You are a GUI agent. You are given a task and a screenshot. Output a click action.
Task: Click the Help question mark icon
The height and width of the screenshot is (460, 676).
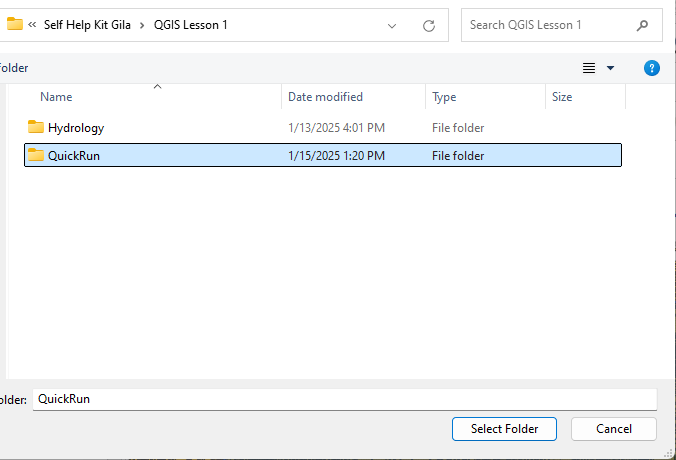[x=652, y=68]
